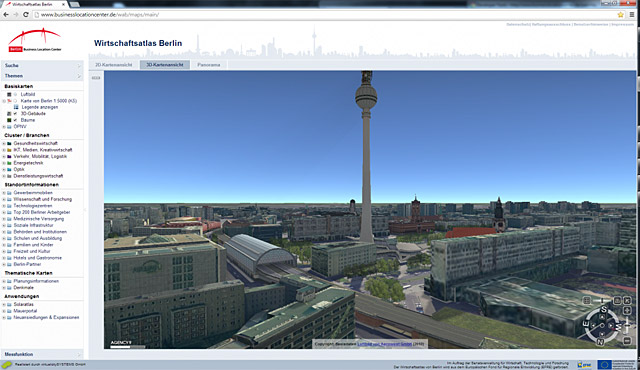Uncheck the Bäume layer
This screenshot has width=640, height=370.
click(16, 120)
